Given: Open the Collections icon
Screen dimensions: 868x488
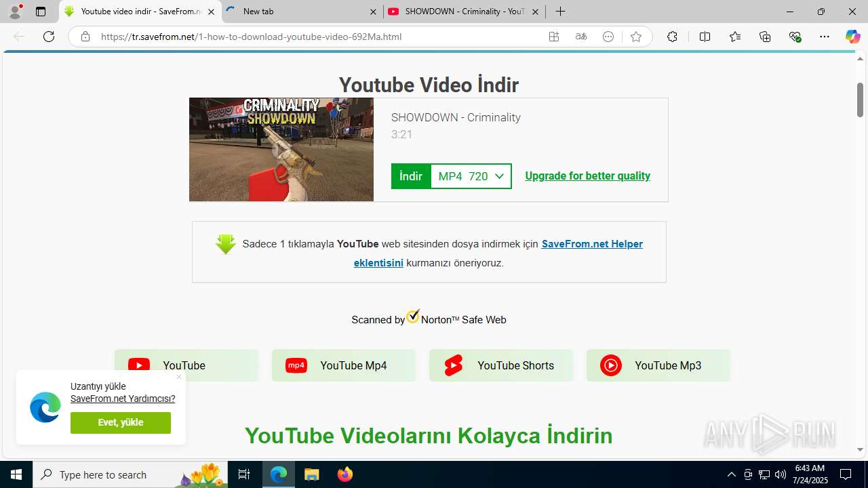Looking at the screenshot, I should coord(765,37).
